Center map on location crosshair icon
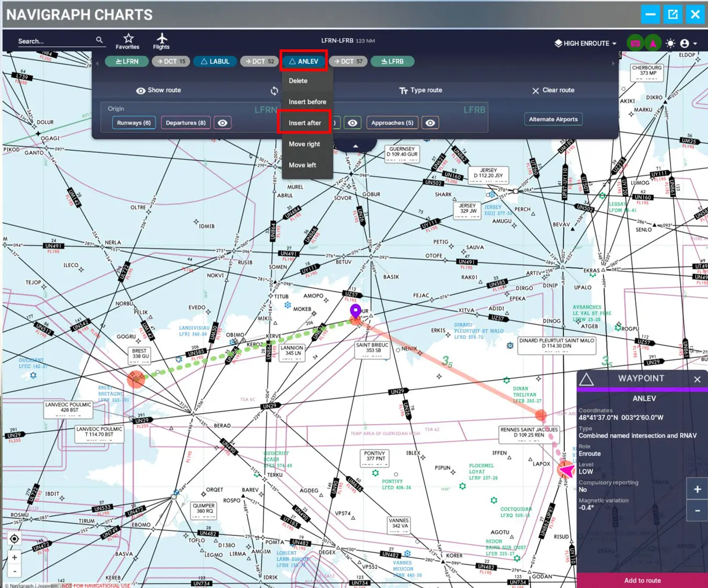 click(x=14, y=539)
